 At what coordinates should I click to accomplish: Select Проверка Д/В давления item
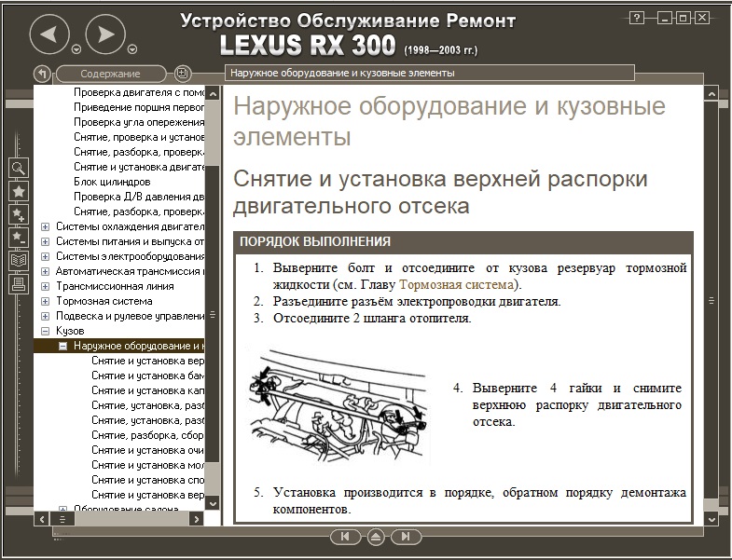coord(139,197)
